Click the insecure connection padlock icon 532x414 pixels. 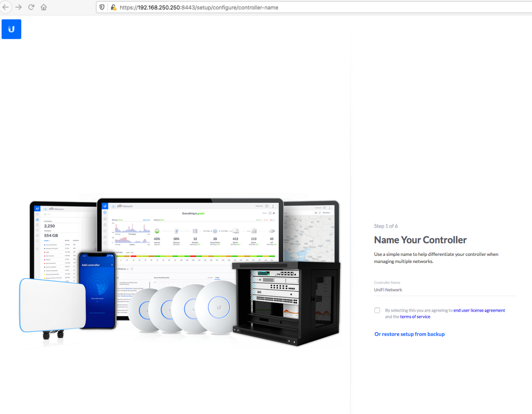point(113,7)
